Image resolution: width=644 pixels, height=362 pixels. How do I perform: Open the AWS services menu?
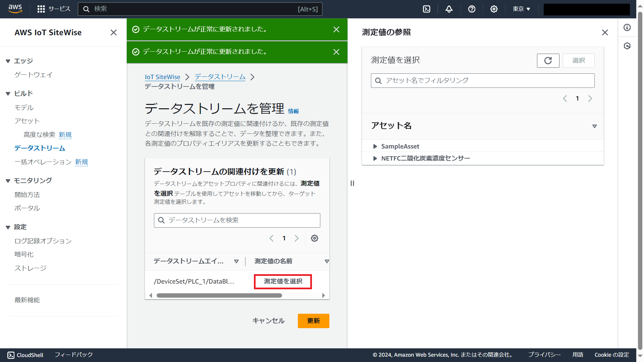pyautogui.click(x=41, y=9)
